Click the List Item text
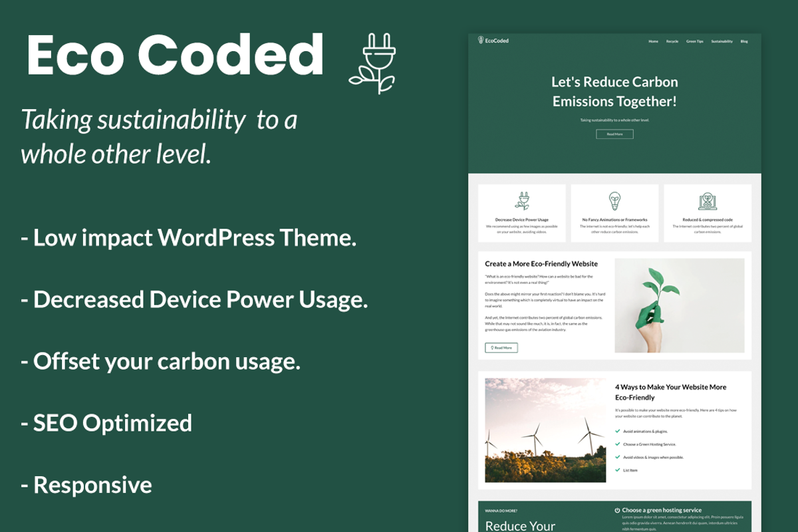Screen dimensions: 798x532 [630, 470]
